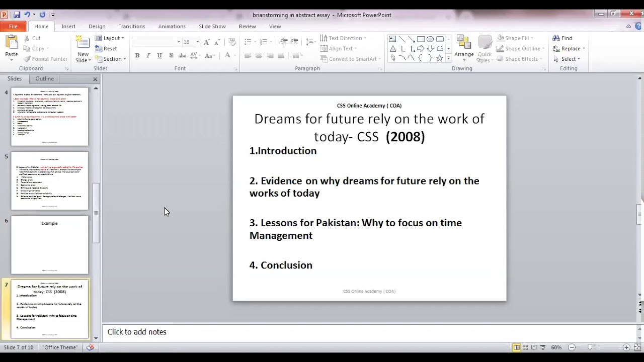Screen dimensions: 644x362
Task: Switch to Slide Sorter view icon
Action: (x=525, y=347)
